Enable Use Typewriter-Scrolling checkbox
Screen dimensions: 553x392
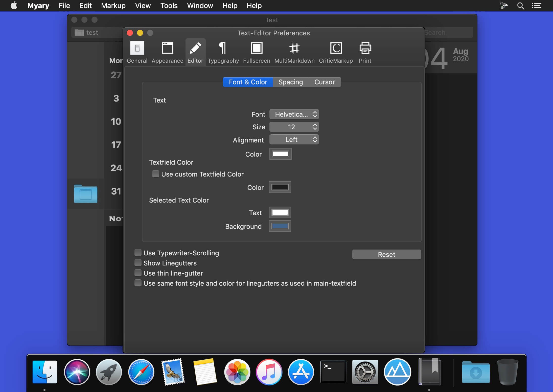pyautogui.click(x=138, y=253)
